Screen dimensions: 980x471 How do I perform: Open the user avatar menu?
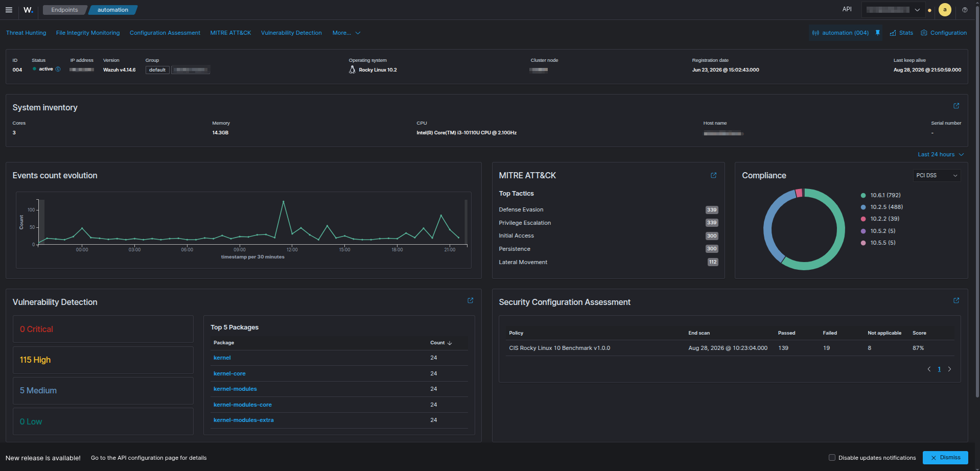(945, 10)
